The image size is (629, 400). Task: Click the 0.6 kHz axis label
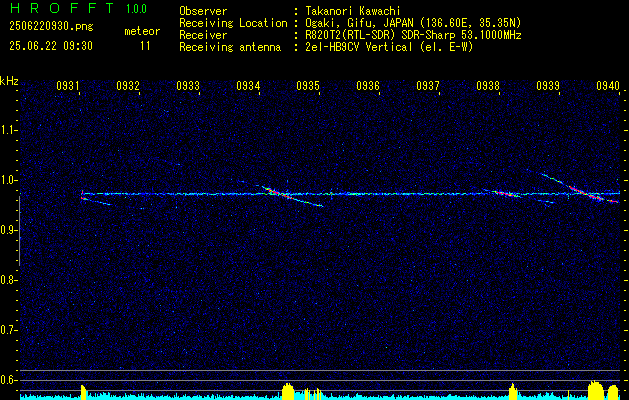pyautogui.click(x=8, y=380)
